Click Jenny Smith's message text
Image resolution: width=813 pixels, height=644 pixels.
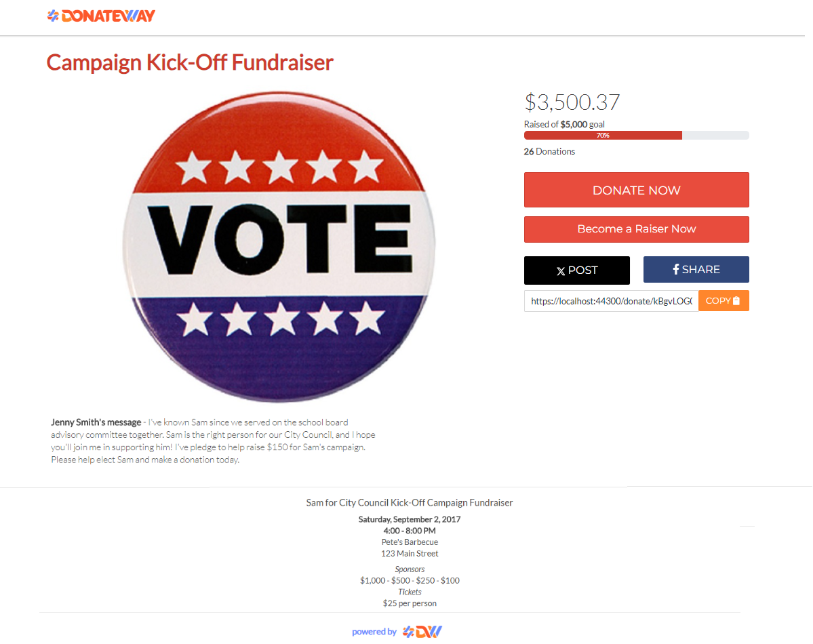(213, 441)
